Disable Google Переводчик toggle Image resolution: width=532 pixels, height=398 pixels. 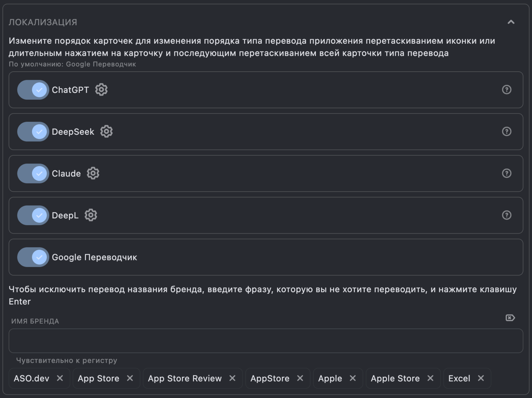point(33,257)
